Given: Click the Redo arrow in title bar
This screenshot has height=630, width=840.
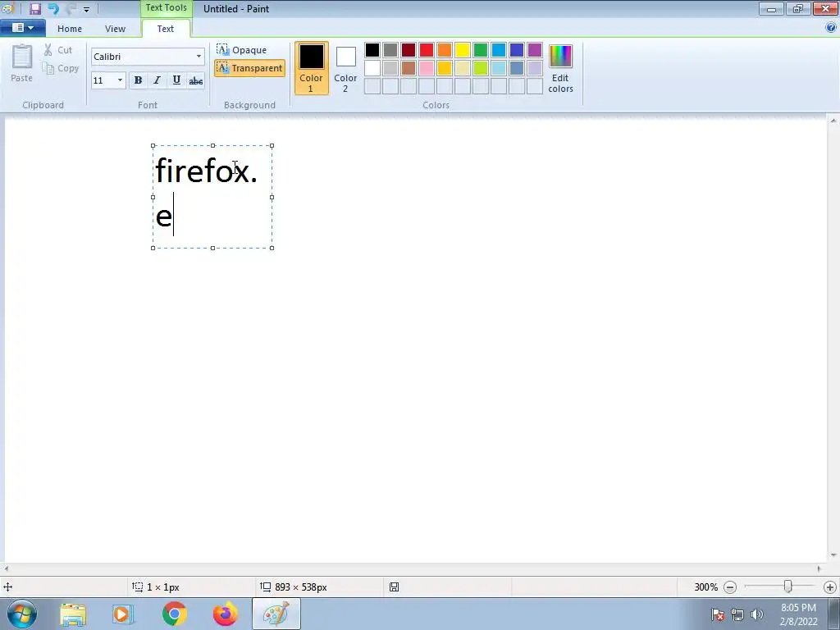Looking at the screenshot, I should pos(71,8).
